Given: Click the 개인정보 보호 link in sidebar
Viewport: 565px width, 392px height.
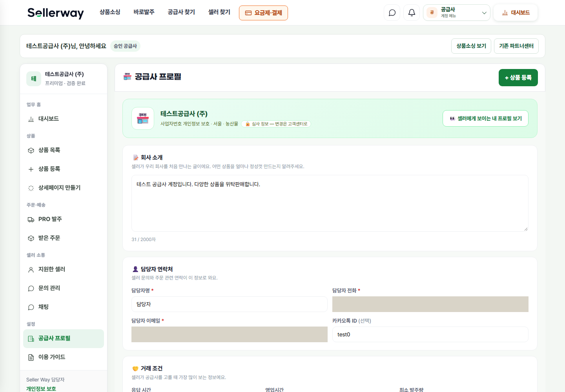Looking at the screenshot, I should click(x=41, y=389).
